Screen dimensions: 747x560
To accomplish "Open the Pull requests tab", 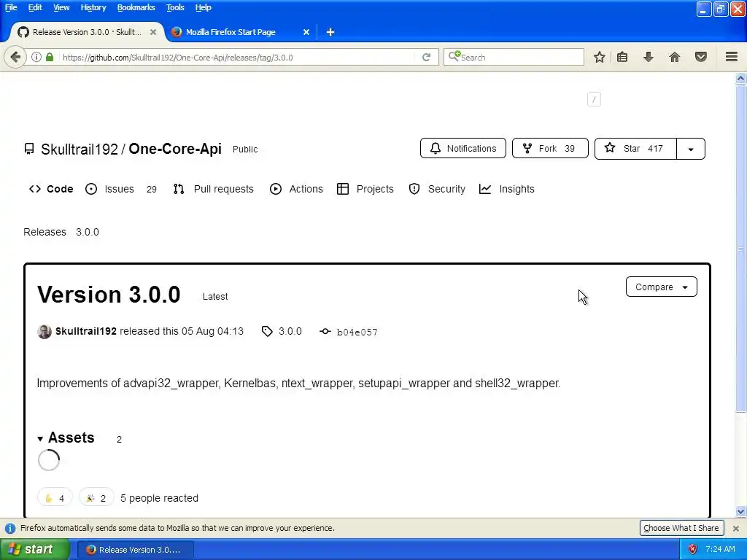I will pyautogui.click(x=214, y=189).
